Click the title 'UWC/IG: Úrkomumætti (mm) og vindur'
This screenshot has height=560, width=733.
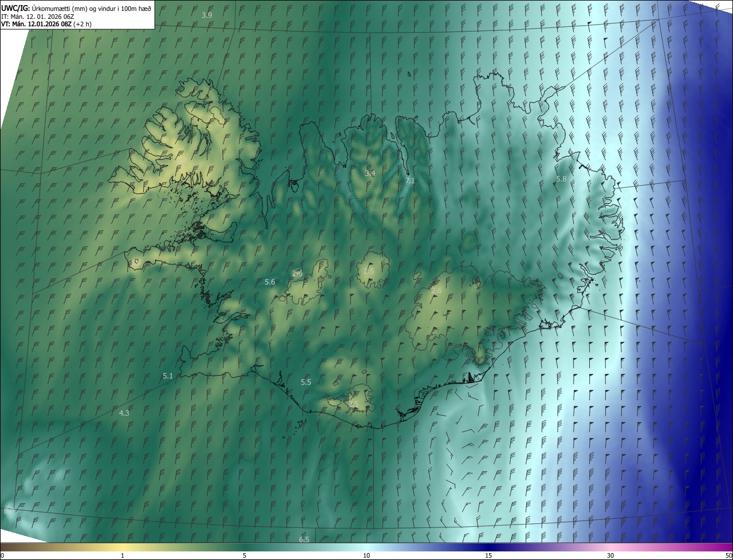[76, 7]
